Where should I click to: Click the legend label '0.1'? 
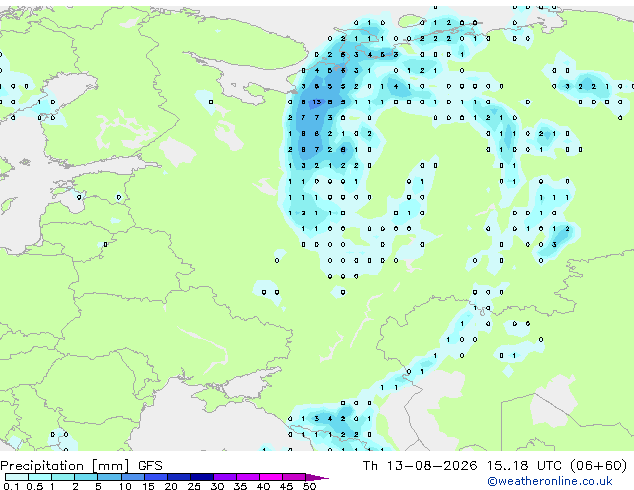pos(11,486)
